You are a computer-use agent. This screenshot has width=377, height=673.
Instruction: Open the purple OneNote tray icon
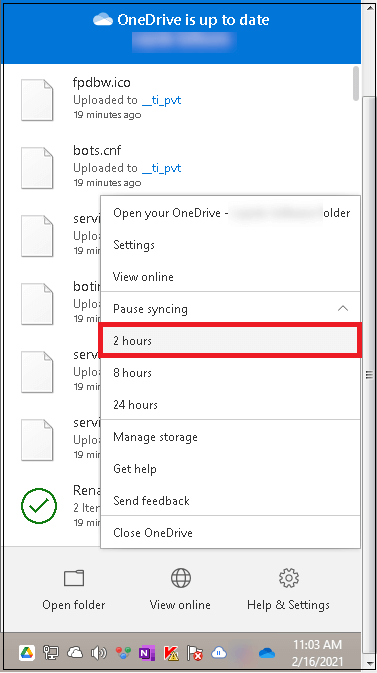pos(147,653)
